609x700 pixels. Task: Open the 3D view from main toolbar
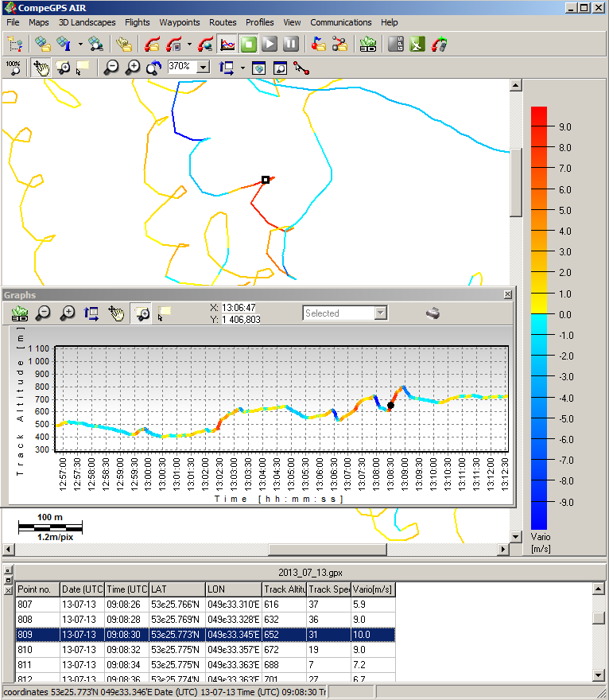367,45
